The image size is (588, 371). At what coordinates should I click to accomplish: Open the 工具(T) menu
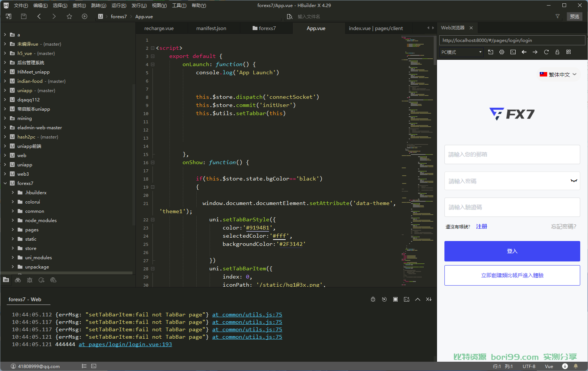(x=179, y=6)
